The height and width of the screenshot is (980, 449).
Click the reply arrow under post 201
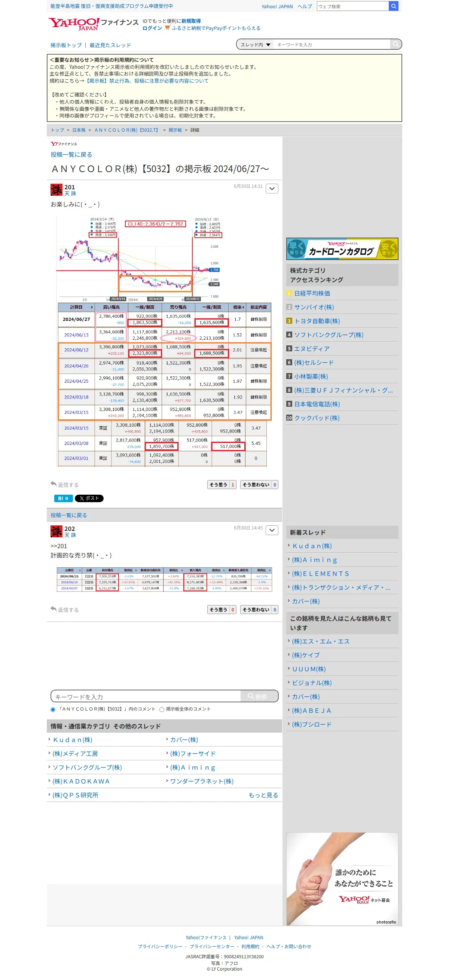pyautogui.click(x=54, y=484)
